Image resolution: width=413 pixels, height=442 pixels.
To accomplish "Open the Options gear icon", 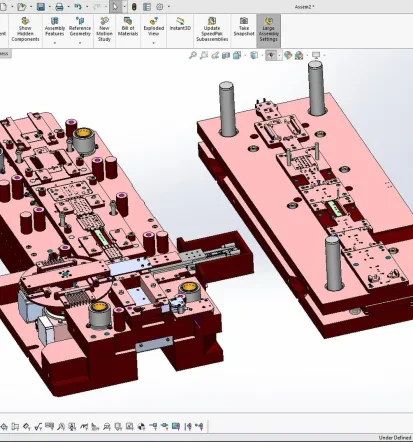I will point(160,7).
